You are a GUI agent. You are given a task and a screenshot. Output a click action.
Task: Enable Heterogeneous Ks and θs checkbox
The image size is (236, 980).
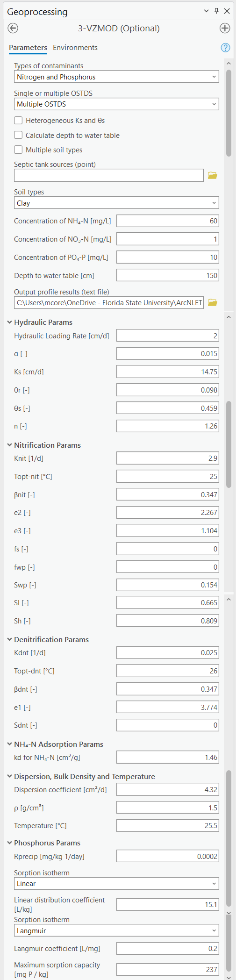18,121
